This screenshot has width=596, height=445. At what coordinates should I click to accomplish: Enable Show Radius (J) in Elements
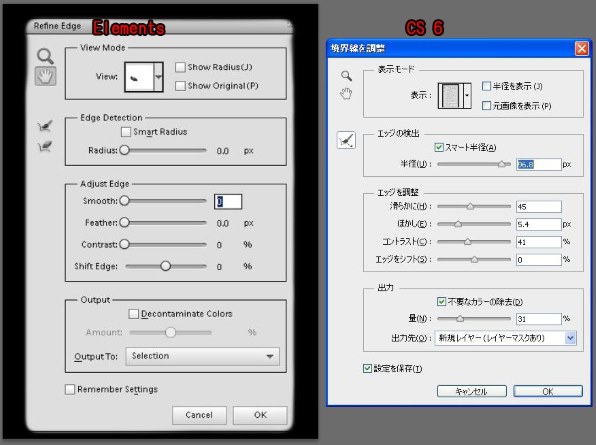click(x=180, y=67)
